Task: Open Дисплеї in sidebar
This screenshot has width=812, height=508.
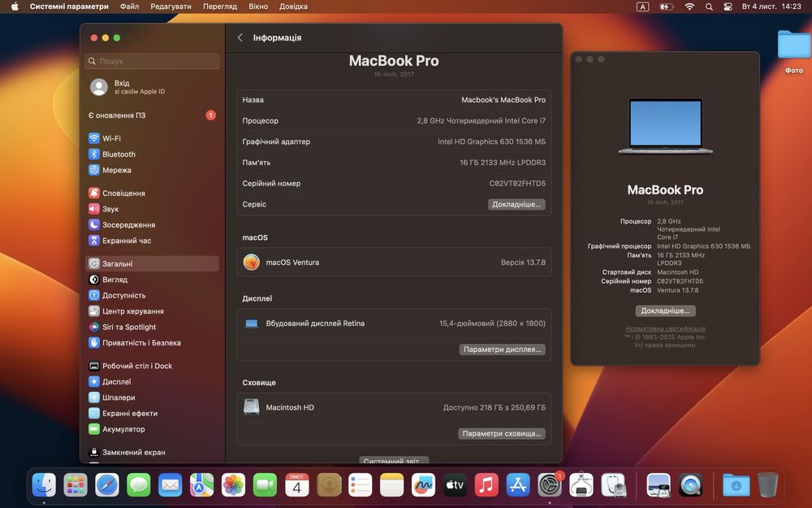Action: [153, 381]
